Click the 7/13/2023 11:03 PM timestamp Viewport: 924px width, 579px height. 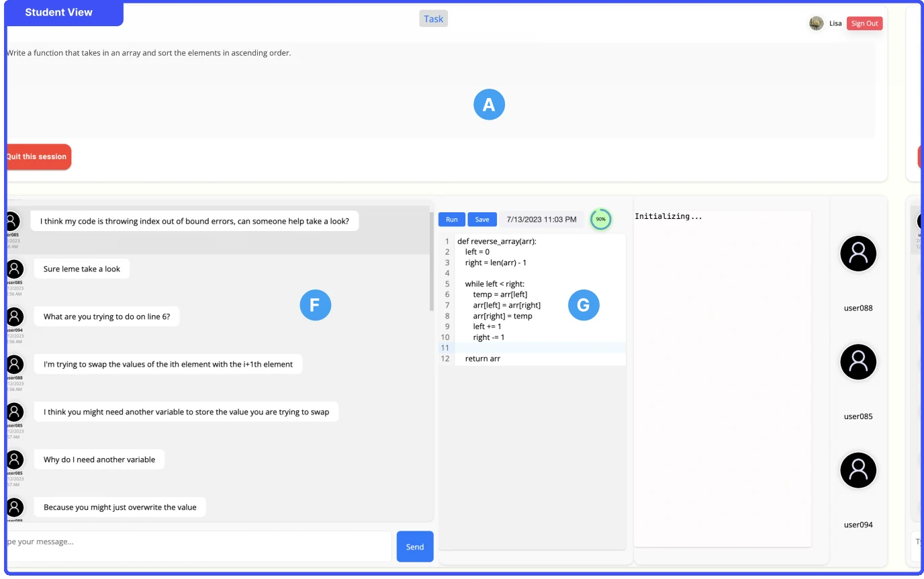[541, 220]
